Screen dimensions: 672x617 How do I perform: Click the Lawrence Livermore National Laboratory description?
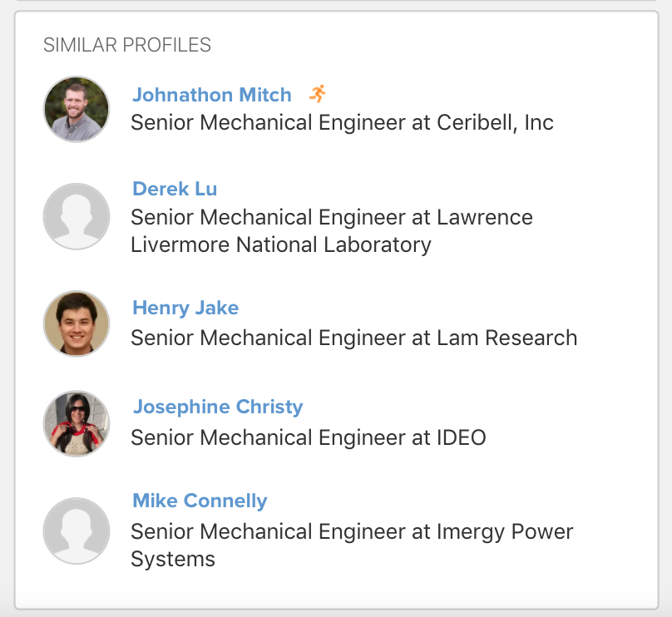[x=331, y=231]
